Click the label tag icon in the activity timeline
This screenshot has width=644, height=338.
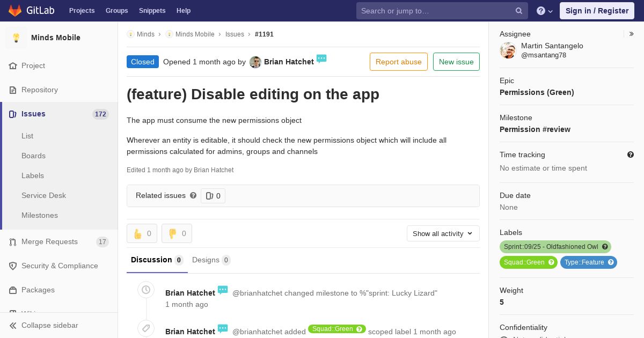[x=146, y=328]
